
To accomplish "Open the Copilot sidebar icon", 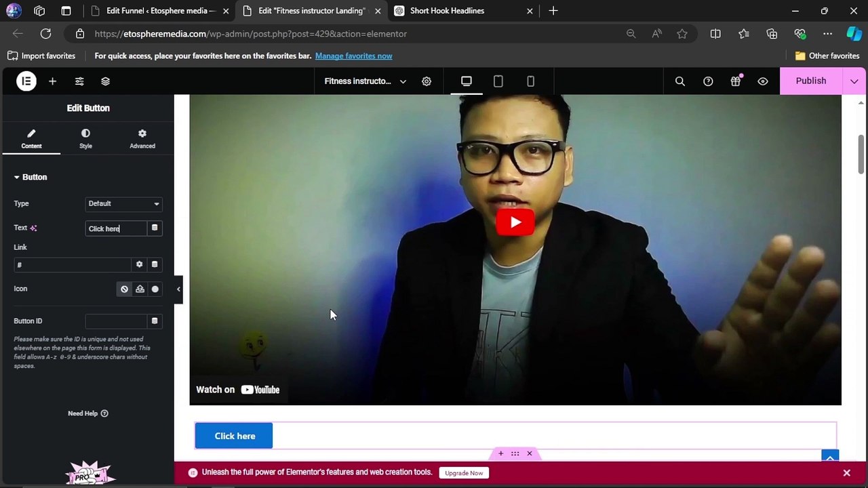I will click(x=854, y=34).
